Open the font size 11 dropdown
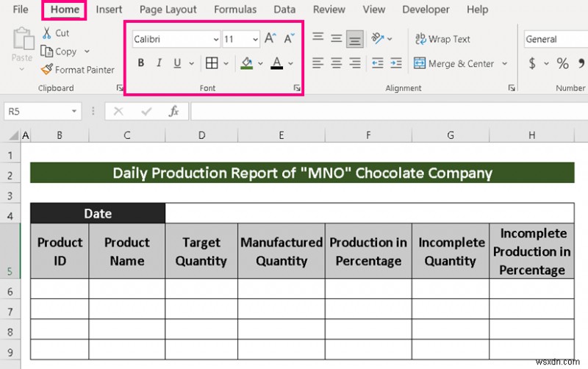The image size is (588, 369). 255,40
